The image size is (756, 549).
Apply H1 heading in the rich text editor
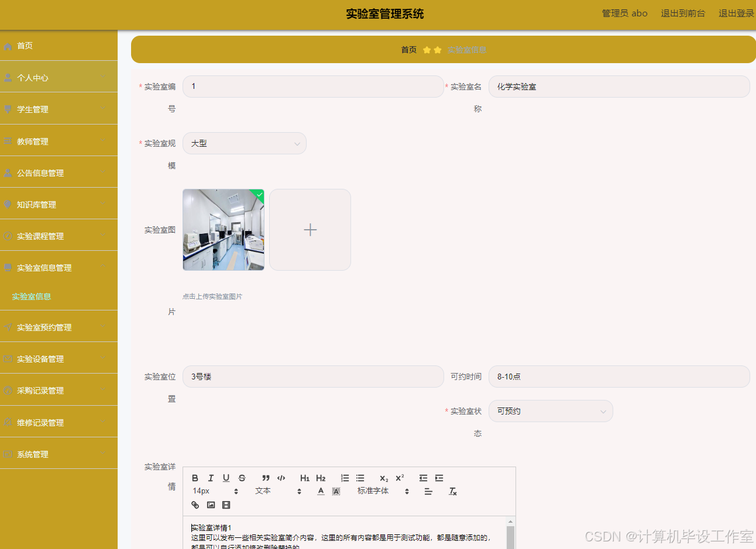tap(304, 478)
